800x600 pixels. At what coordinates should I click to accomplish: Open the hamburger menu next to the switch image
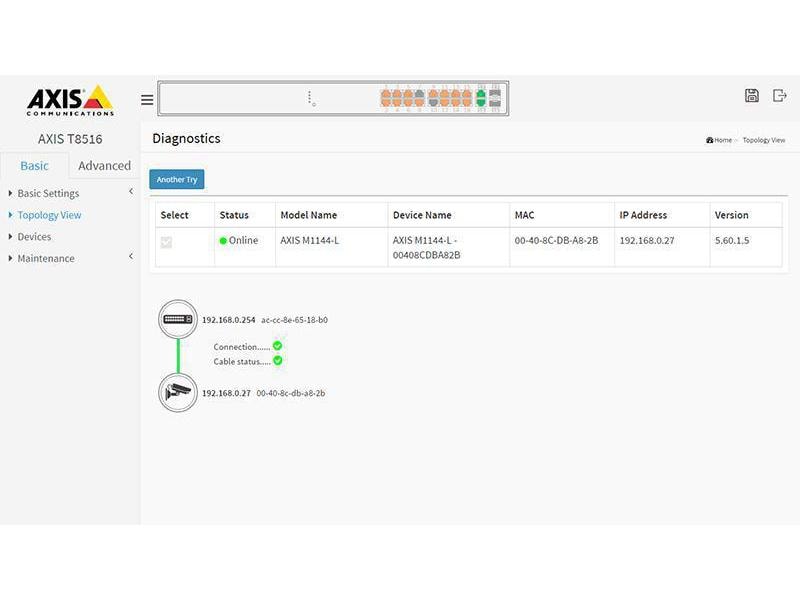pos(146,99)
